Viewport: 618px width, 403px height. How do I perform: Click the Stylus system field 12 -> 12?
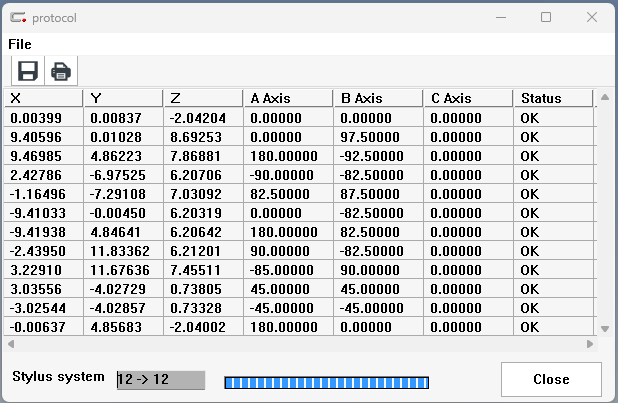click(x=160, y=380)
